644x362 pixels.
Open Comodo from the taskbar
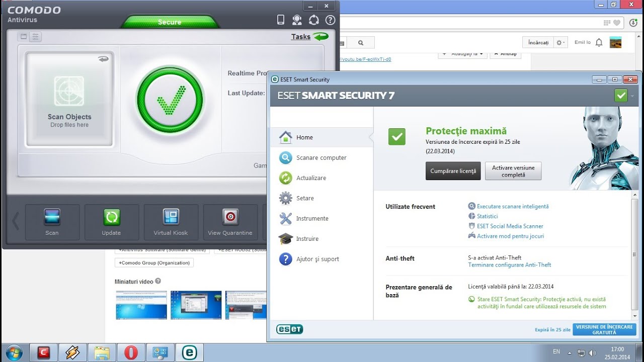click(44, 352)
